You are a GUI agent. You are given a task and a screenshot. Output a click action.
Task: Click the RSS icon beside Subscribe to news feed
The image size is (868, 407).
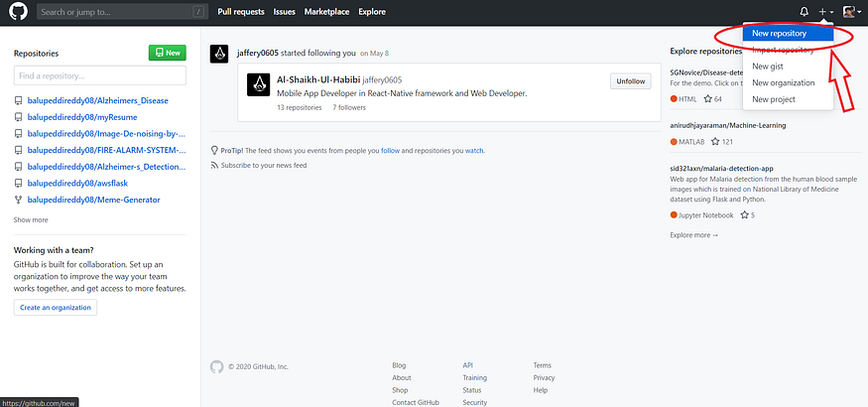[214, 166]
